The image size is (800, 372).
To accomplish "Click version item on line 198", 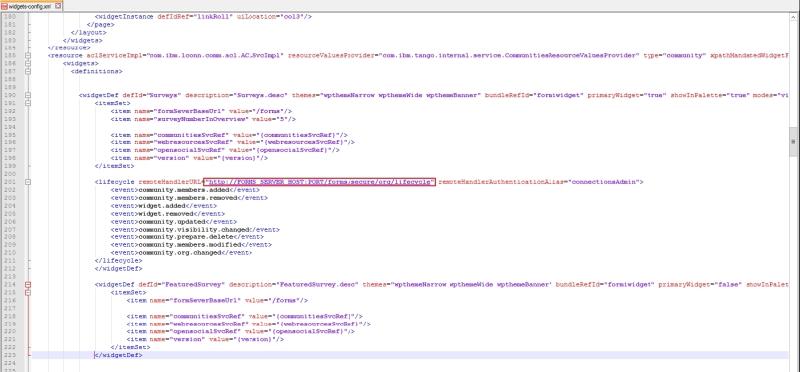I will click(189, 158).
